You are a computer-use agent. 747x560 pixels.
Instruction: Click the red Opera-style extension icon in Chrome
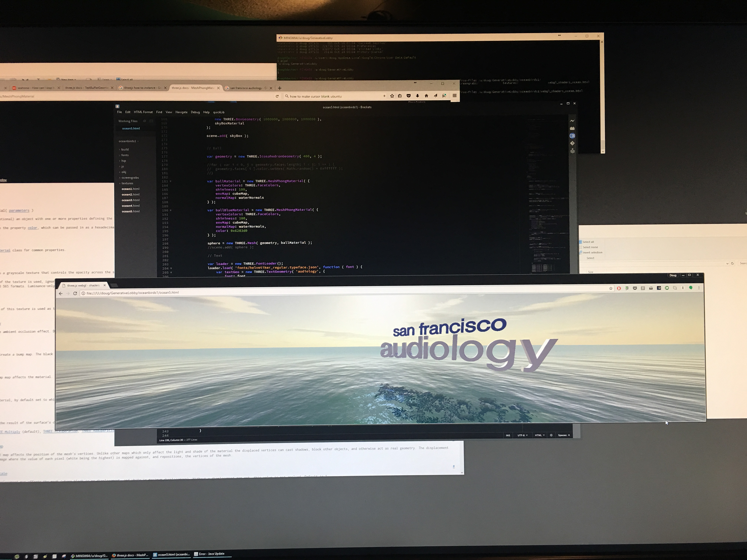(619, 288)
